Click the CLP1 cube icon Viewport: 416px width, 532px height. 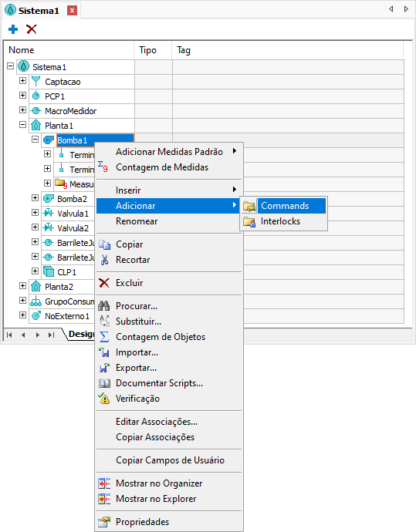(49, 271)
